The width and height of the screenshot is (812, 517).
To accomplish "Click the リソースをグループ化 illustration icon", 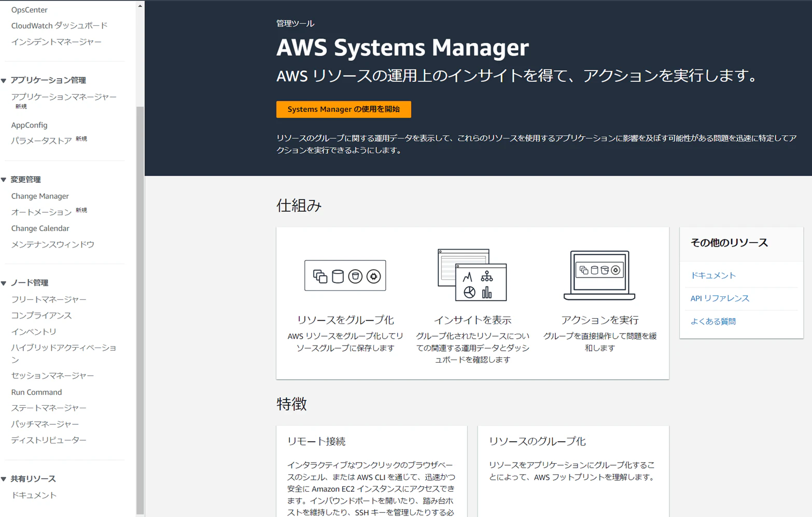I will click(345, 276).
